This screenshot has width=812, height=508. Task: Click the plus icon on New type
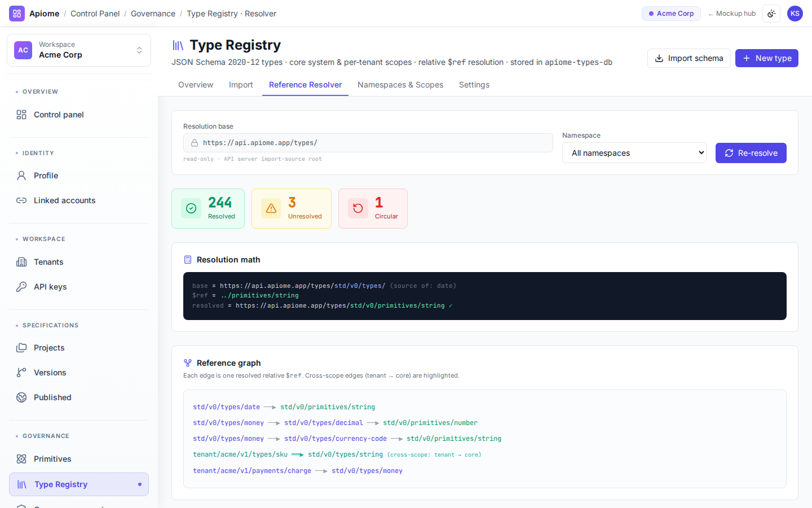pos(747,58)
